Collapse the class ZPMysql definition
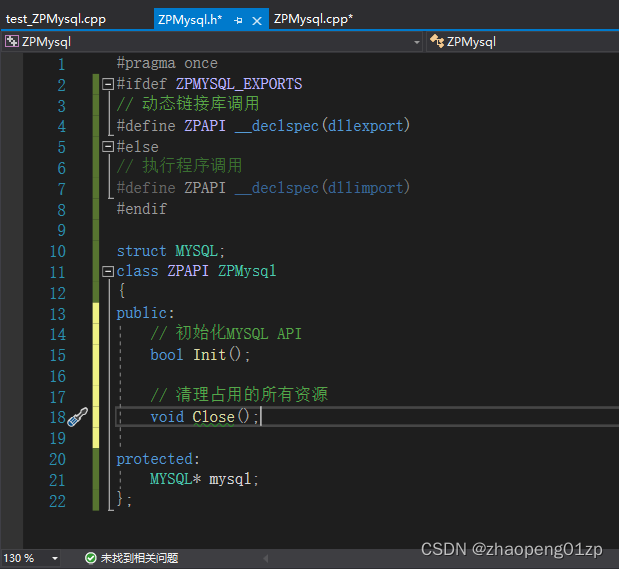 tap(108, 271)
